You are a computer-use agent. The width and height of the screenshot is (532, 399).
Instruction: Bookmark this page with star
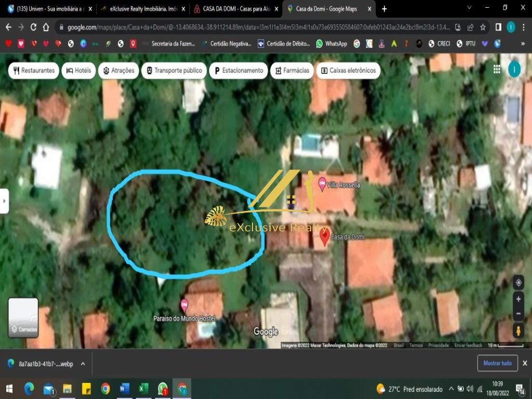point(483,28)
